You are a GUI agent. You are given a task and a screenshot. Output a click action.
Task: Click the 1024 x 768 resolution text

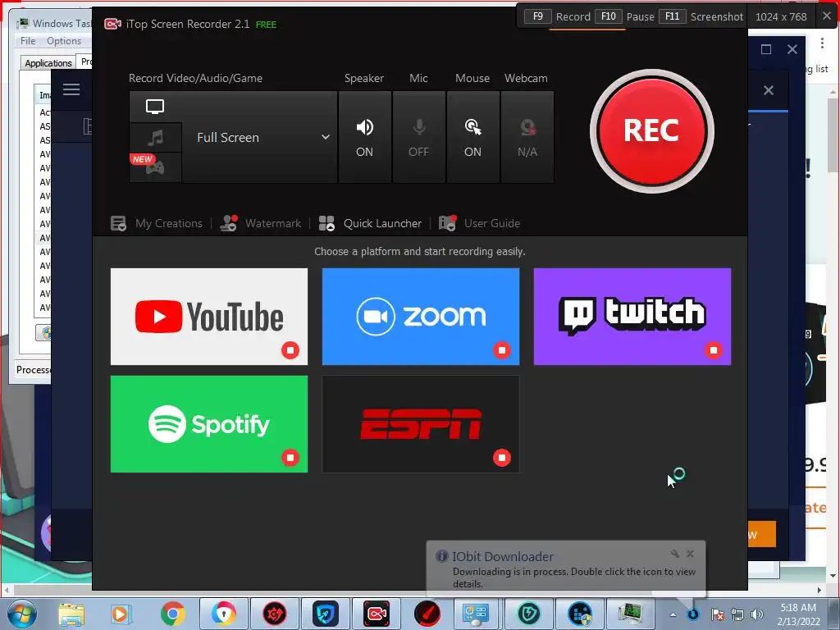(781, 16)
